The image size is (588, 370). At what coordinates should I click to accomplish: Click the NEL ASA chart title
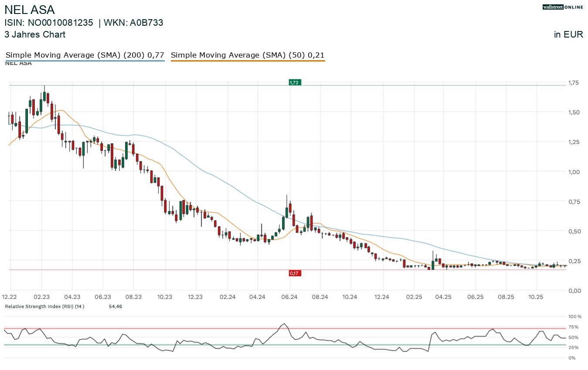(30, 10)
